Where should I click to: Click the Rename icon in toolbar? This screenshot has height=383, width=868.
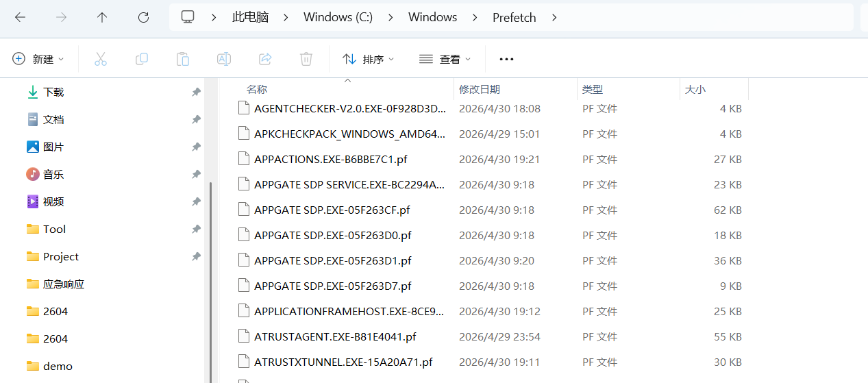[x=224, y=59]
